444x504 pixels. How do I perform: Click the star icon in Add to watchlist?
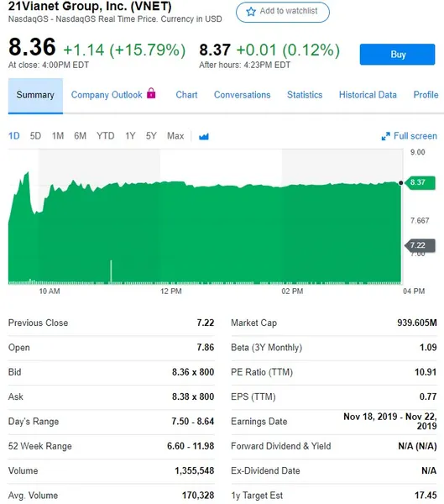click(x=251, y=12)
